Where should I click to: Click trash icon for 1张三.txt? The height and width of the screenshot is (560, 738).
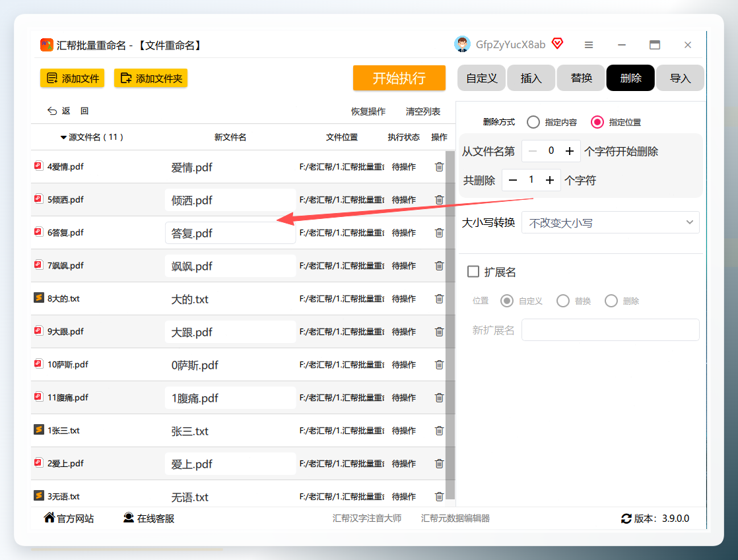tap(439, 431)
